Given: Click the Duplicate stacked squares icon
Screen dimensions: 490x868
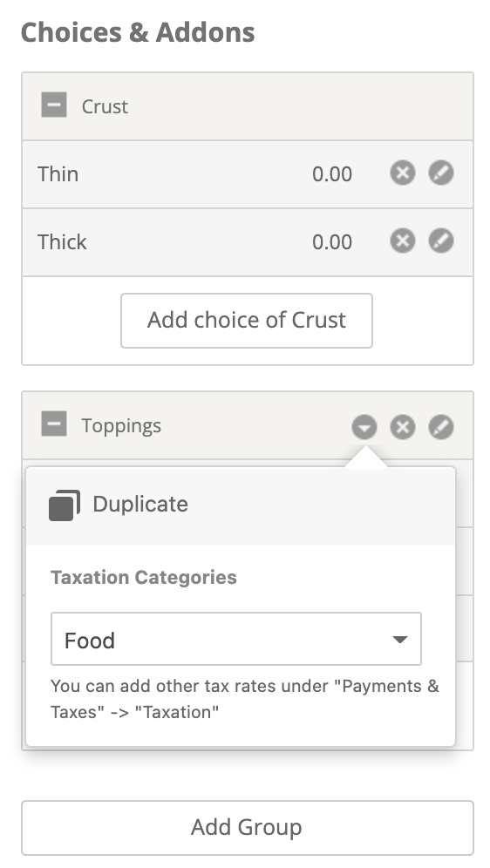Looking at the screenshot, I should (x=65, y=505).
